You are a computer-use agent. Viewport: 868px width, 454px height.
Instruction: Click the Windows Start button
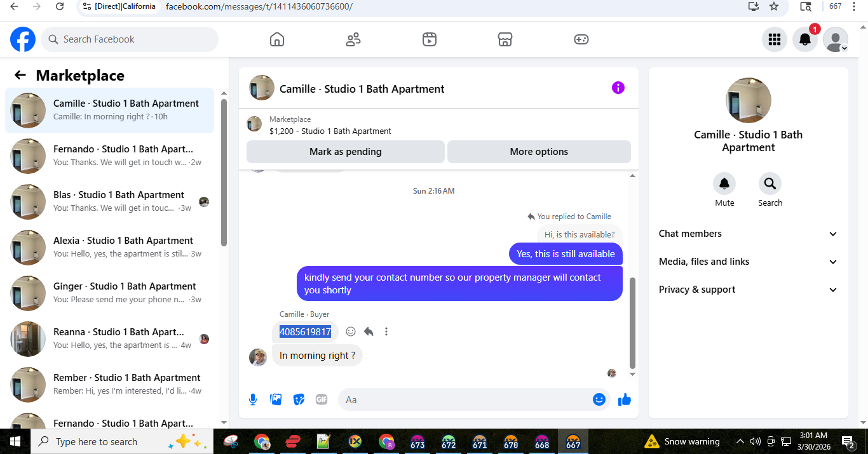point(15,441)
